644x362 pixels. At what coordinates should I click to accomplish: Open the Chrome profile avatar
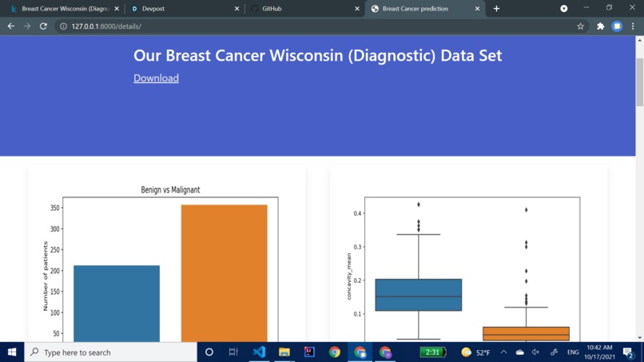[x=617, y=26]
